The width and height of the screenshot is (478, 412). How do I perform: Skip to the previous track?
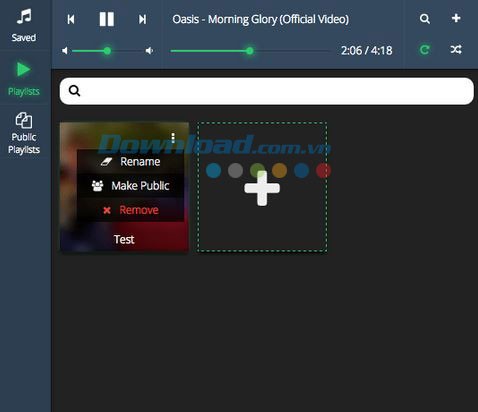[x=71, y=19]
